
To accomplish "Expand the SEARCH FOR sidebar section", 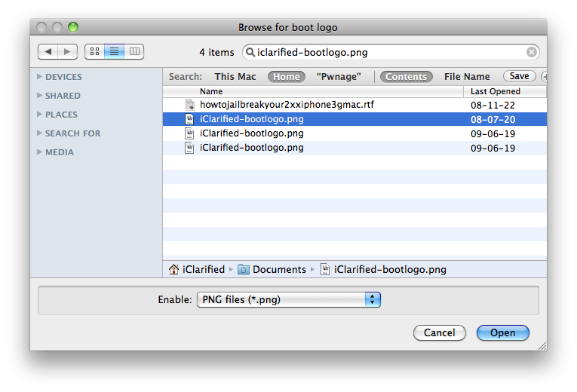I will coord(39,133).
